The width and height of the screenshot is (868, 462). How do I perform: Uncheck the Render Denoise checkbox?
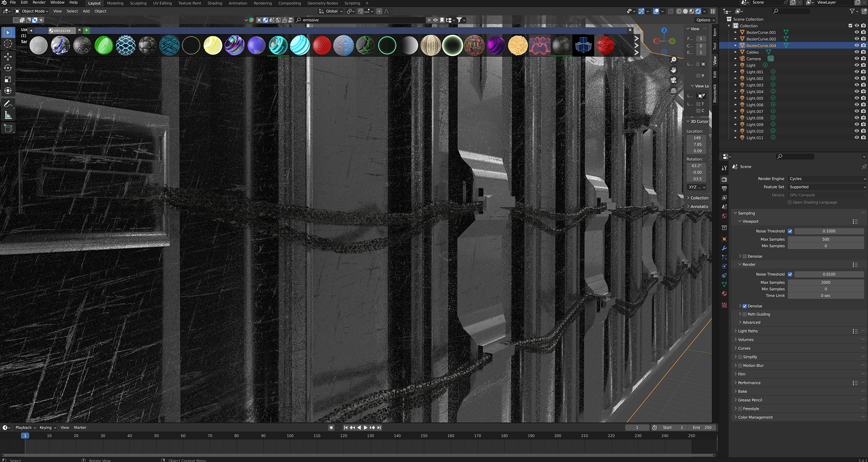click(745, 306)
